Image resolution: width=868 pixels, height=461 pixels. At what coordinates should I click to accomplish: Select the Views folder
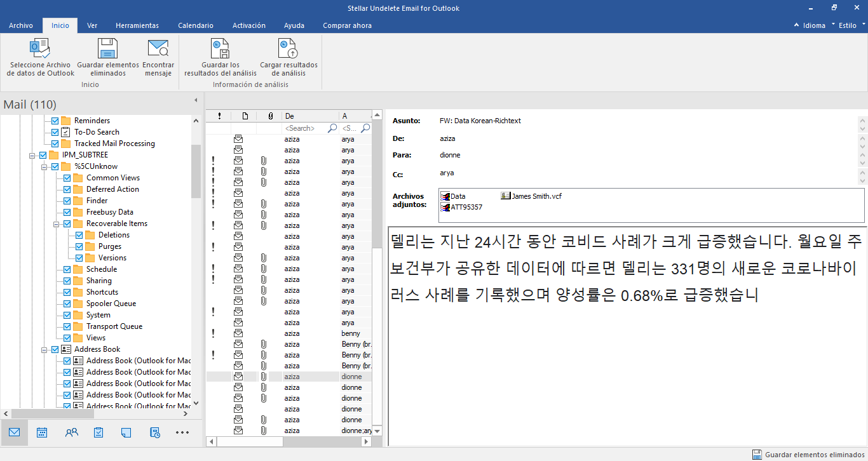(96, 338)
